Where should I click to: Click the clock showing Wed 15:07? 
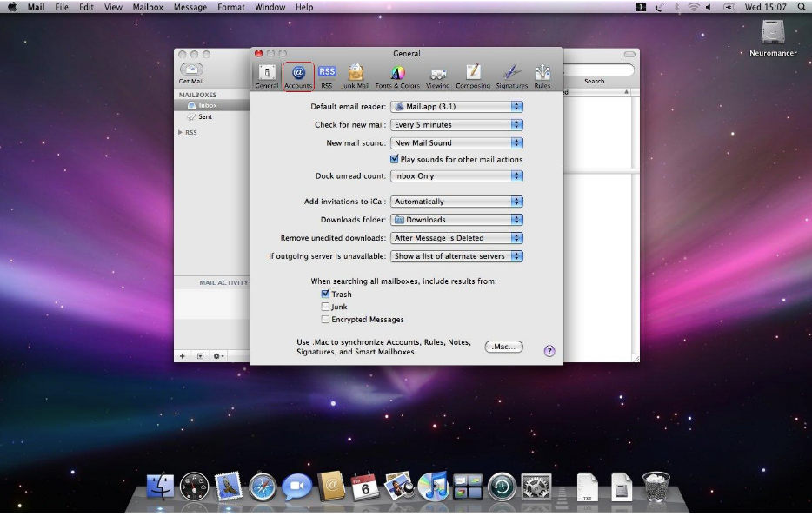(x=765, y=7)
